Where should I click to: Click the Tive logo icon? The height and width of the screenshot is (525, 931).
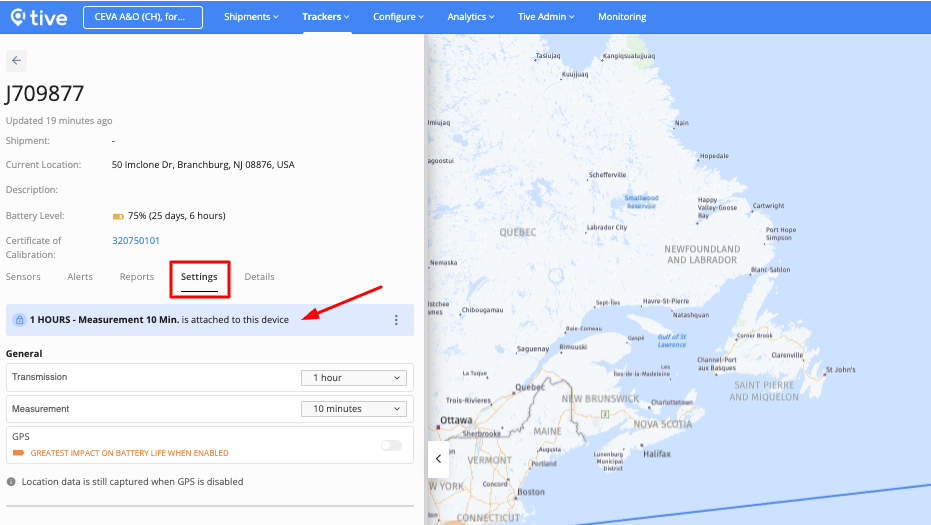19,17
